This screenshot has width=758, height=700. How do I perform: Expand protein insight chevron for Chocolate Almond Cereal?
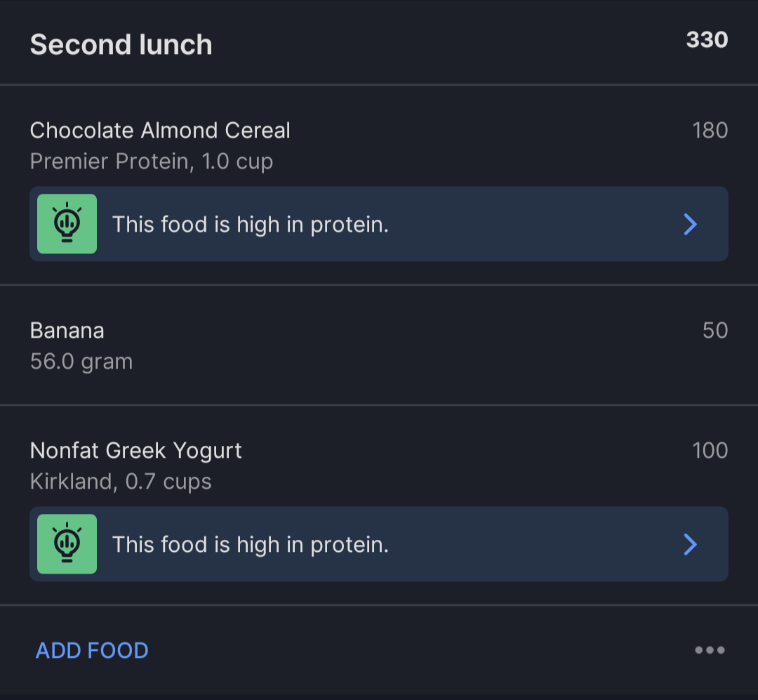pyautogui.click(x=691, y=224)
